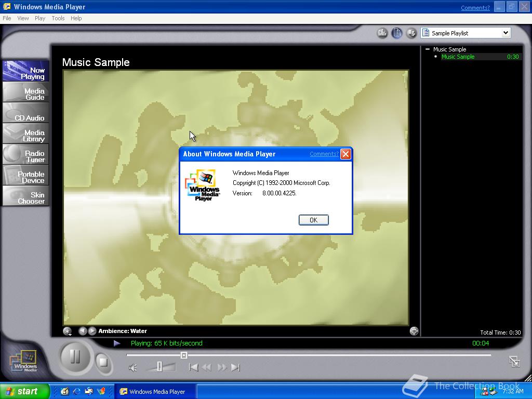This screenshot has width=532, height=399.
Task: Click the version number 8.00.00.4225
Action: [279, 193]
